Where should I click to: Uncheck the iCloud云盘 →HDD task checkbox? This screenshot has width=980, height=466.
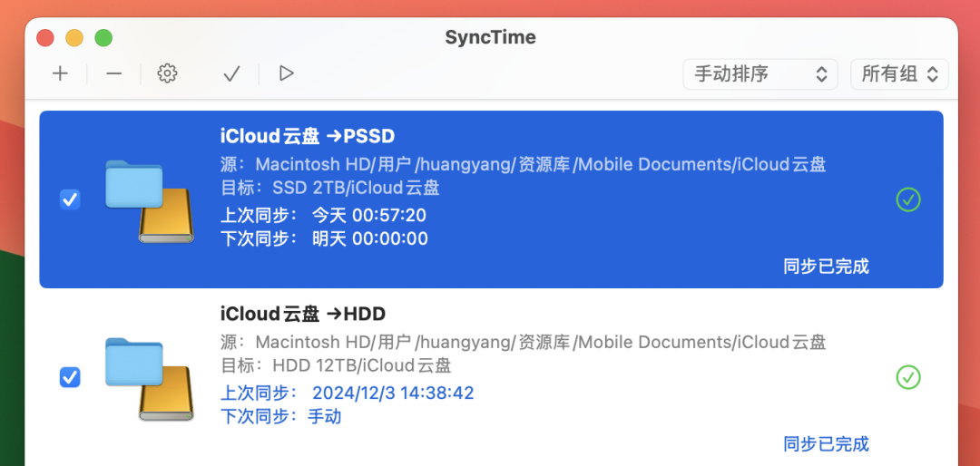pyautogui.click(x=70, y=377)
